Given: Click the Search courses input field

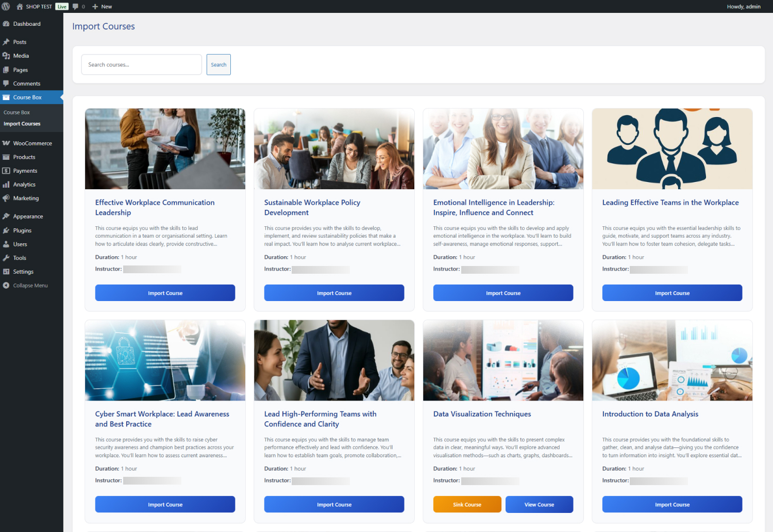Looking at the screenshot, I should (x=141, y=64).
